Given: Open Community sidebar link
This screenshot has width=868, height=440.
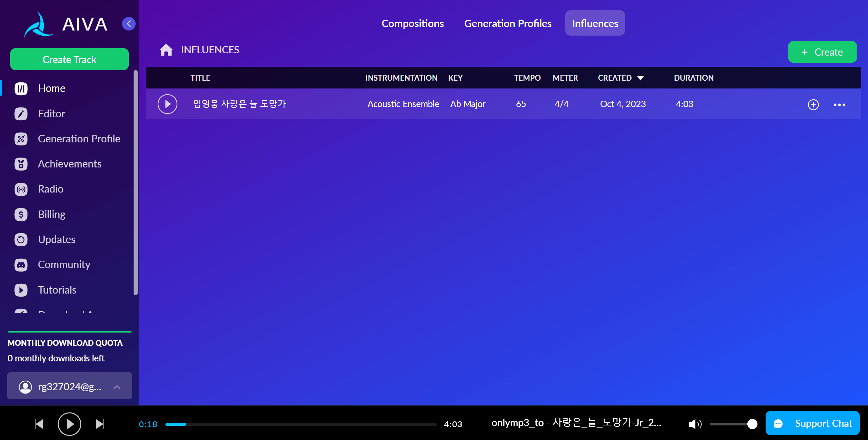Looking at the screenshot, I should point(64,265).
